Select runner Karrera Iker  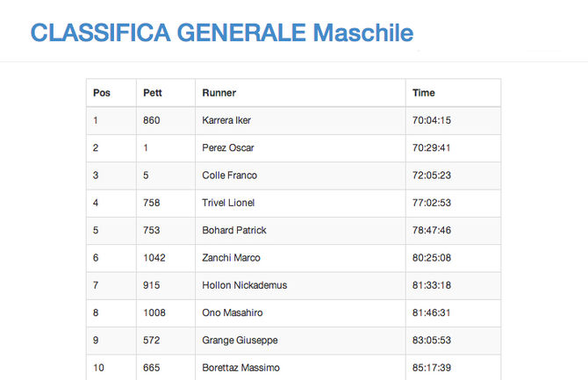(x=226, y=120)
